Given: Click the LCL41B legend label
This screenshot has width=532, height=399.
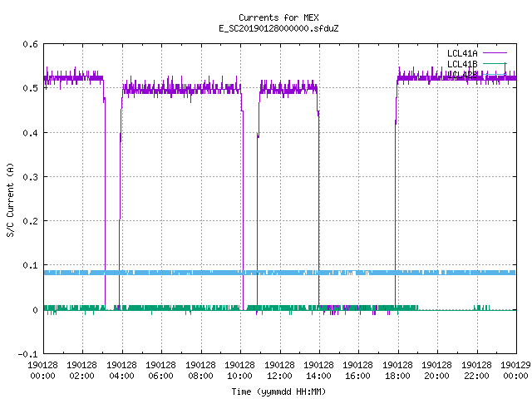Looking at the screenshot, I should click(x=462, y=64).
